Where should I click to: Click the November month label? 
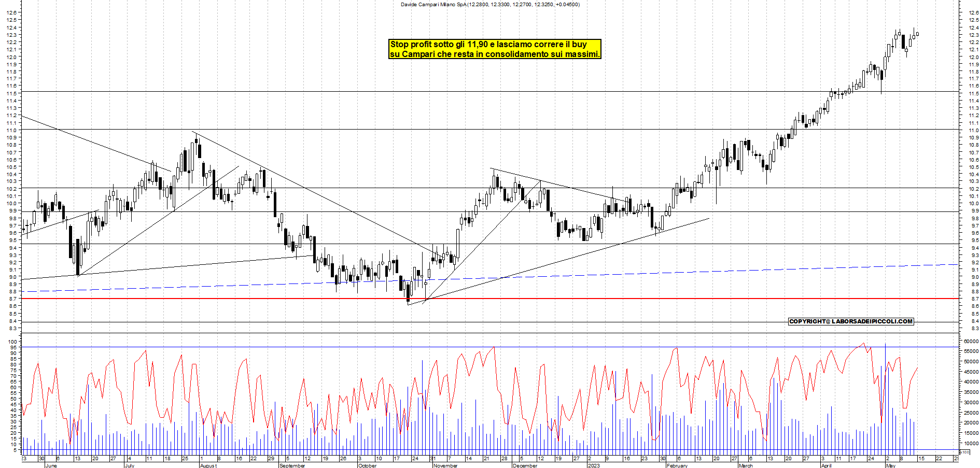point(445,465)
